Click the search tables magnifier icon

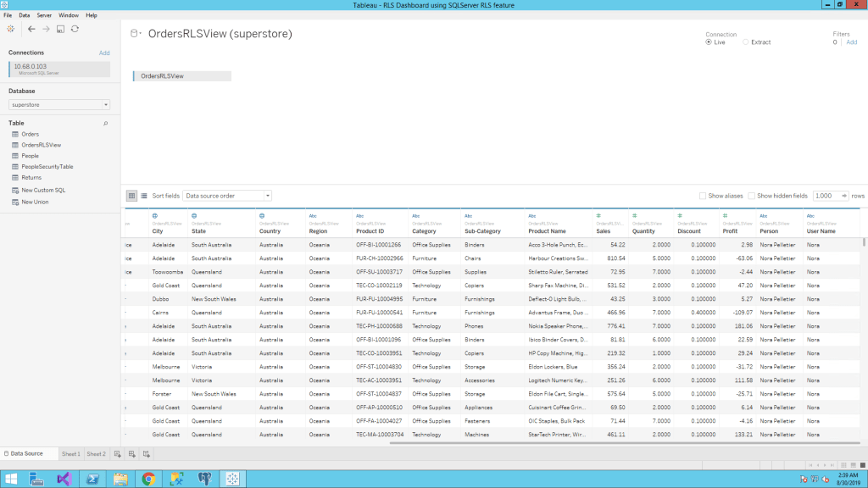[x=106, y=123]
